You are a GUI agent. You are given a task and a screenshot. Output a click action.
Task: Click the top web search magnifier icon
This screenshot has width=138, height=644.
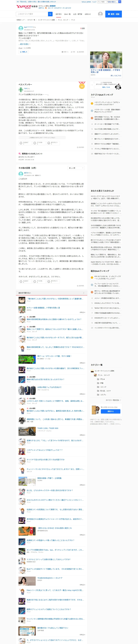(x=120, y=2)
